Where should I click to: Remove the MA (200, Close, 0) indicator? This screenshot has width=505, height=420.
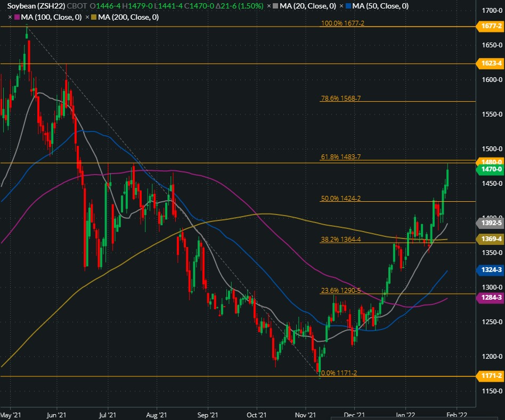(86, 17)
